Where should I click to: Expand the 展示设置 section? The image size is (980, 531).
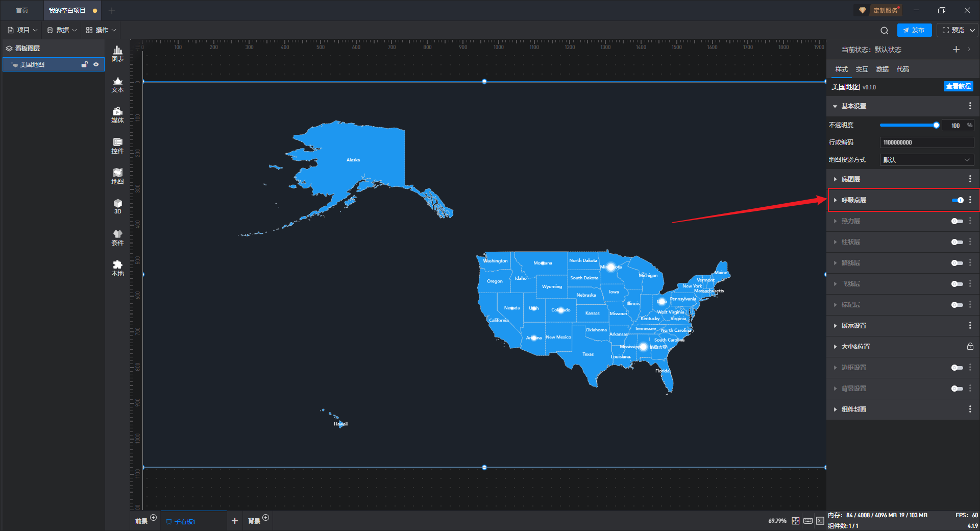[835, 326]
